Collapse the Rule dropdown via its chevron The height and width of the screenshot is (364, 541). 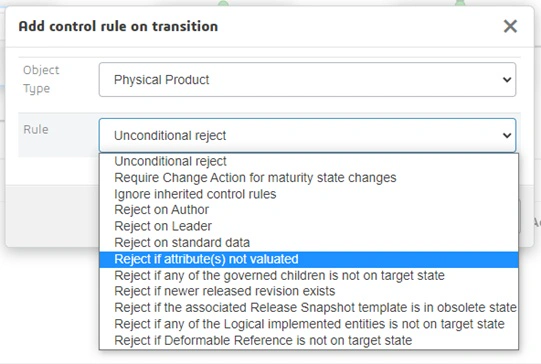click(506, 135)
